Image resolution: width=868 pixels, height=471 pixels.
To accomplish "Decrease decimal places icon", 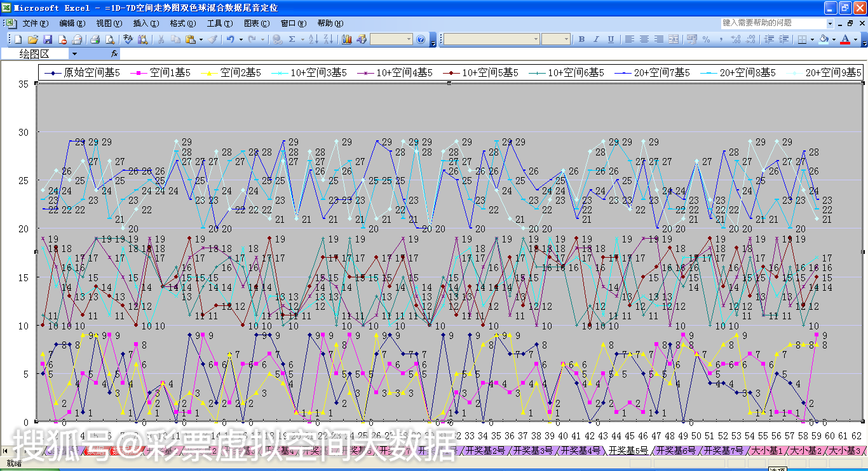I will pyautogui.click(x=750, y=39).
